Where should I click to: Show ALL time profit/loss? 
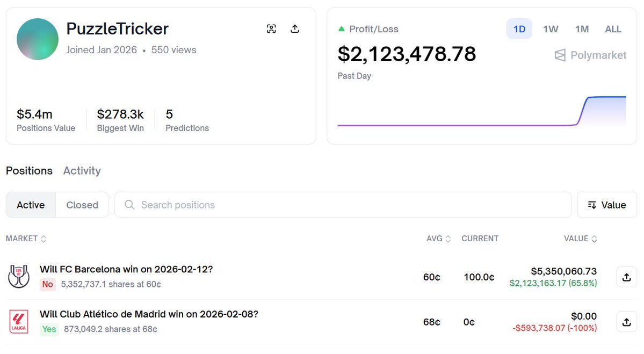613,29
